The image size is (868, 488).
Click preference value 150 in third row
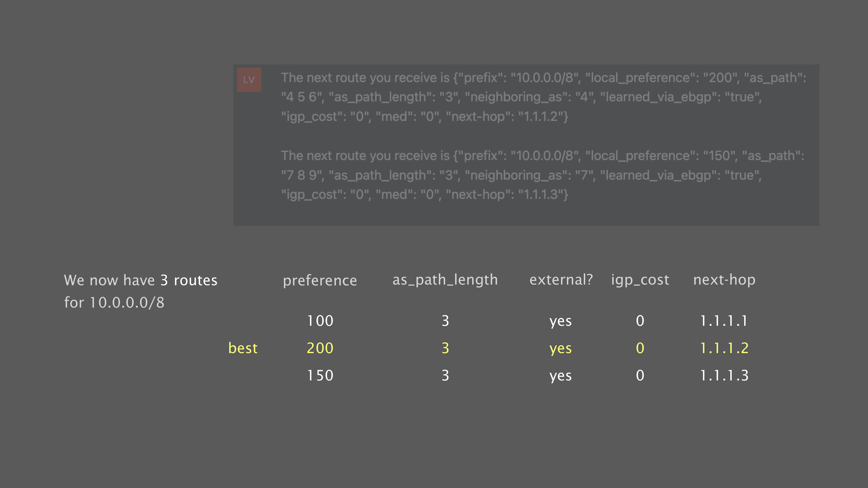320,375
